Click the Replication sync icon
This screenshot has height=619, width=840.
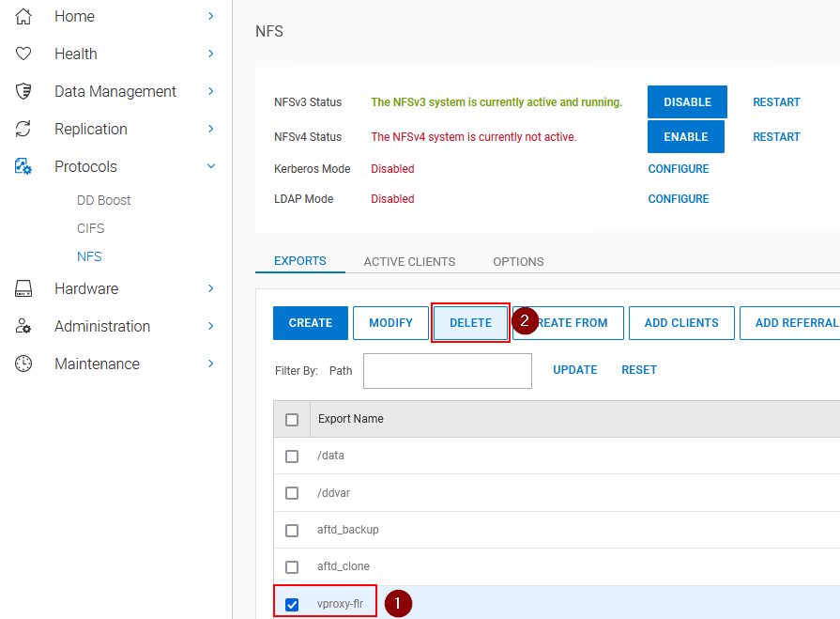25,129
